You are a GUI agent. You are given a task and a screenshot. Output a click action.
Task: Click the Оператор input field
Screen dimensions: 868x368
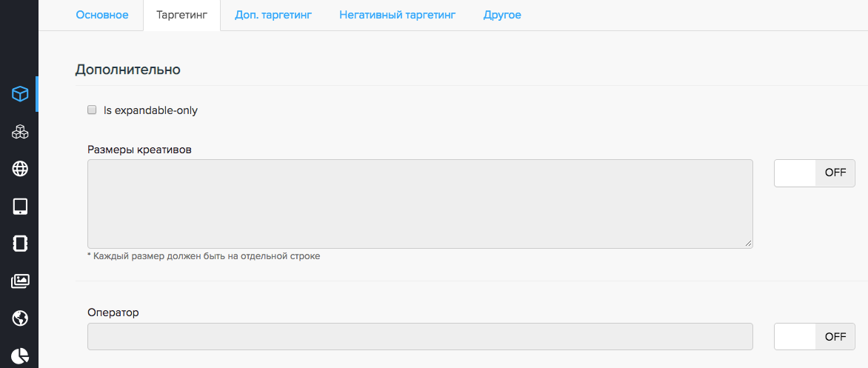420,336
